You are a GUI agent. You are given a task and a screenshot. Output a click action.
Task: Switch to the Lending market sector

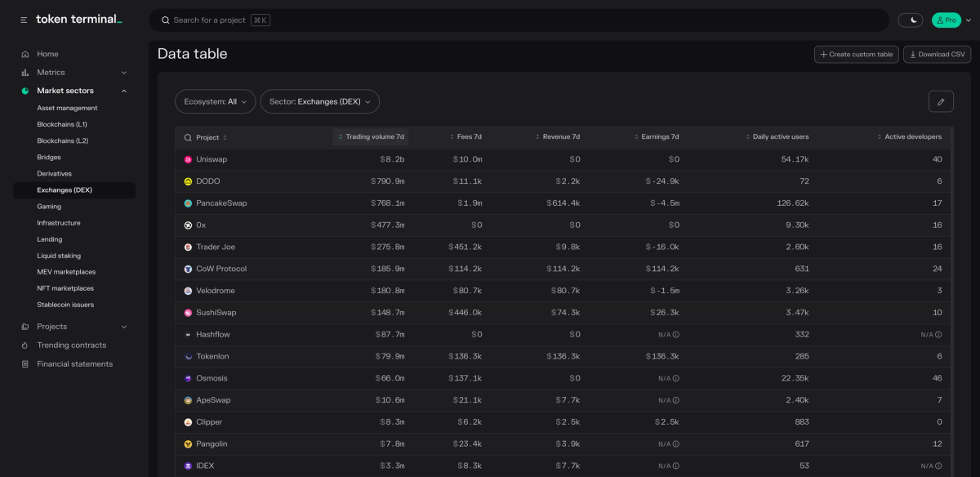(51, 238)
